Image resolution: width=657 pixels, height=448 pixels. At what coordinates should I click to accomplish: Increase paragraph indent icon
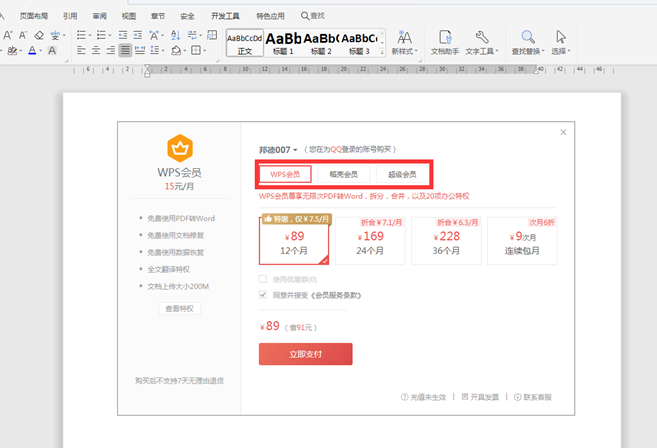click(138, 35)
